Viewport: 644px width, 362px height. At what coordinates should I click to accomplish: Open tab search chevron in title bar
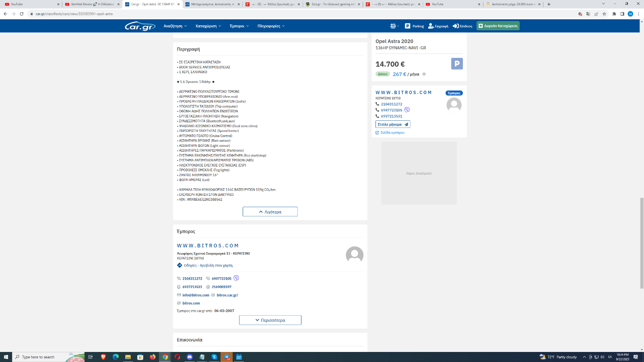603,4
